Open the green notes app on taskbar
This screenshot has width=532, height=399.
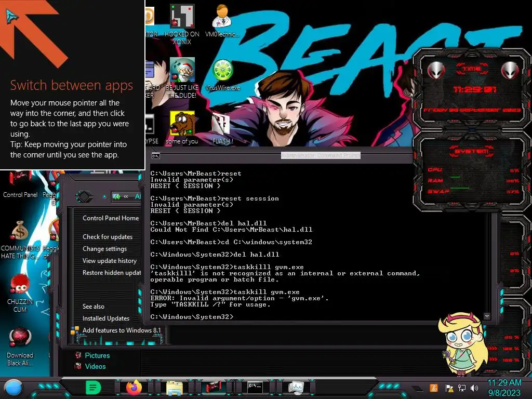tap(94, 388)
